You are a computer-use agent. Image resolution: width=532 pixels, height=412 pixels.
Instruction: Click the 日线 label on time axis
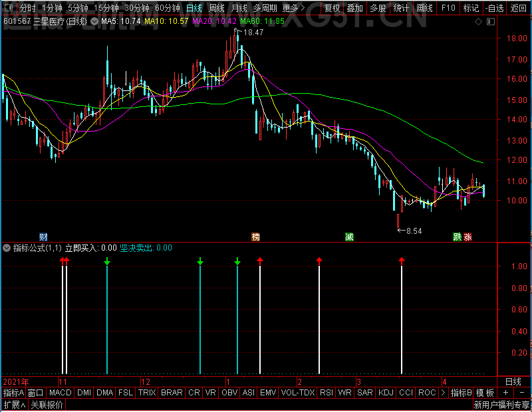point(513,381)
